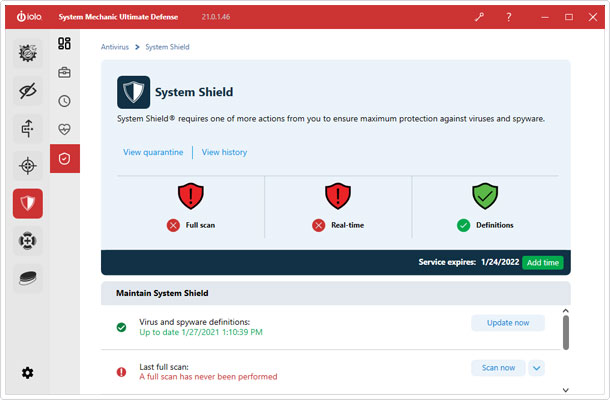Click the Update now button
The image size is (610, 400).
[x=508, y=323]
